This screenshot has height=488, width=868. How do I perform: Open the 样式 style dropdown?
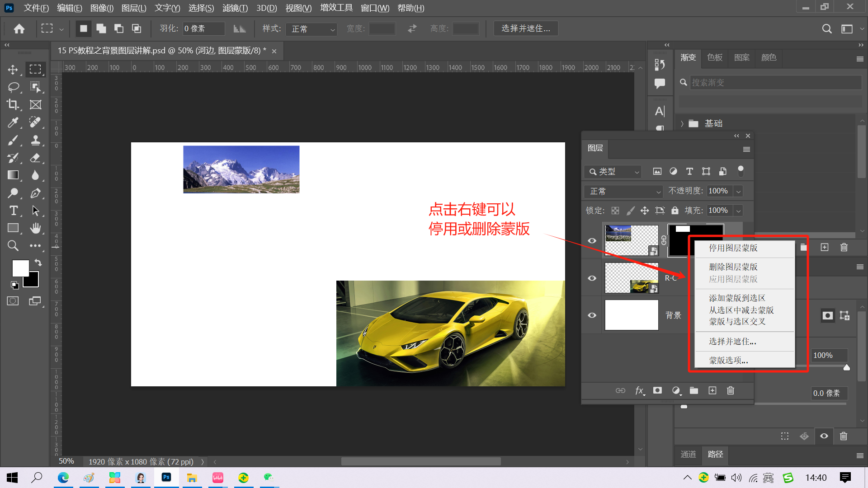tap(311, 29)
